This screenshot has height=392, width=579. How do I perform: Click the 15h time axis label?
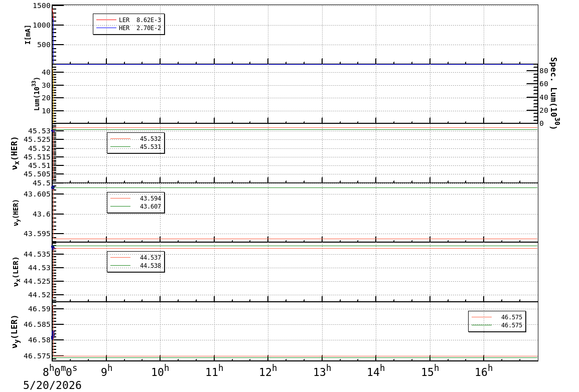[x=430, y=371]
